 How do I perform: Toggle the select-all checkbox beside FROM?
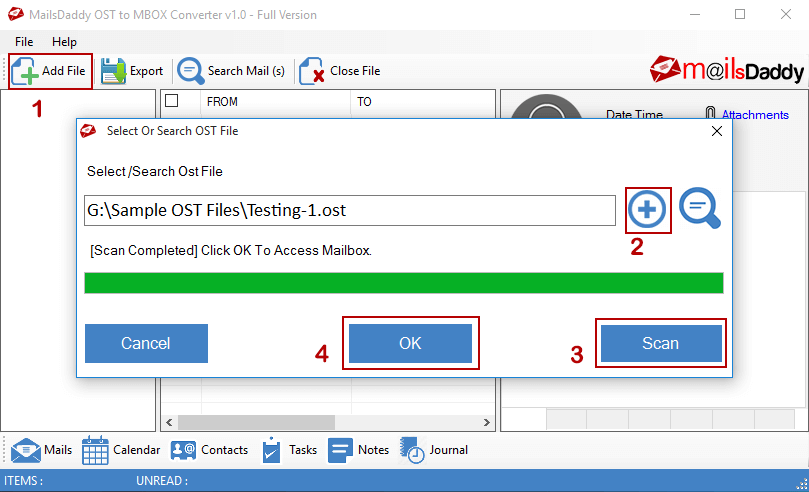coord(172,101)
